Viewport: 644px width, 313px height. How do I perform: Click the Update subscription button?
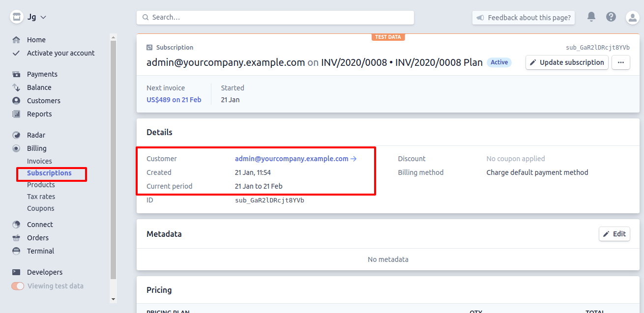[566, 62]
